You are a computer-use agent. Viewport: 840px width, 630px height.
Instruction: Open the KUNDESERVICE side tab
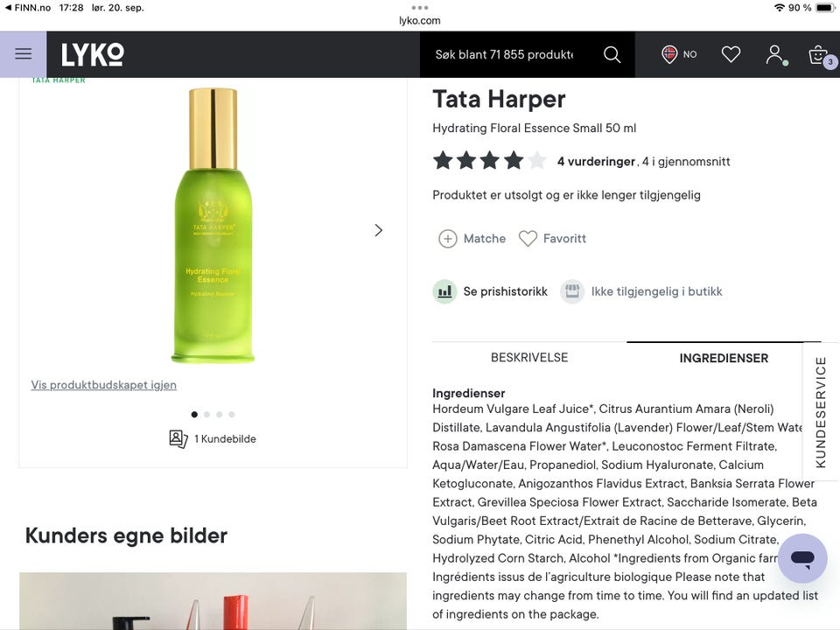pos(821,411)
